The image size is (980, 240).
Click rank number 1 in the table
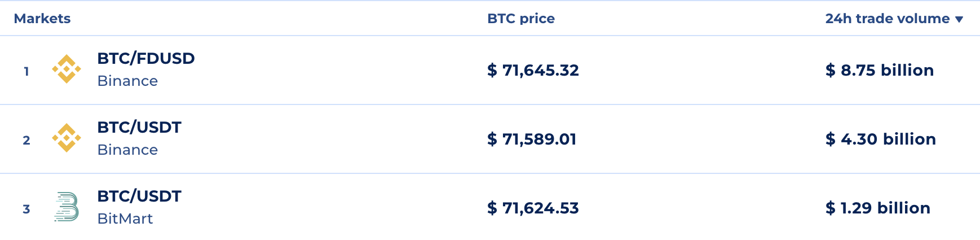point(27,71)
